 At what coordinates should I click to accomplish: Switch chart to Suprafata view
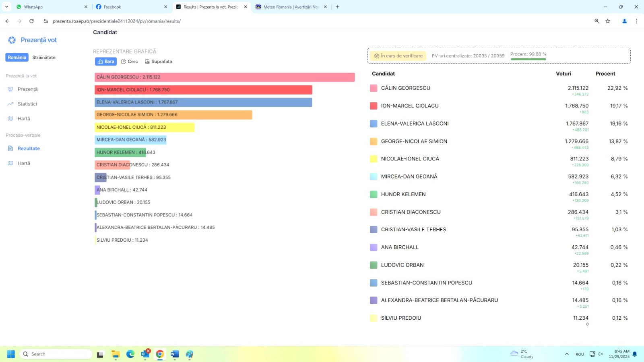pos(158,62)
